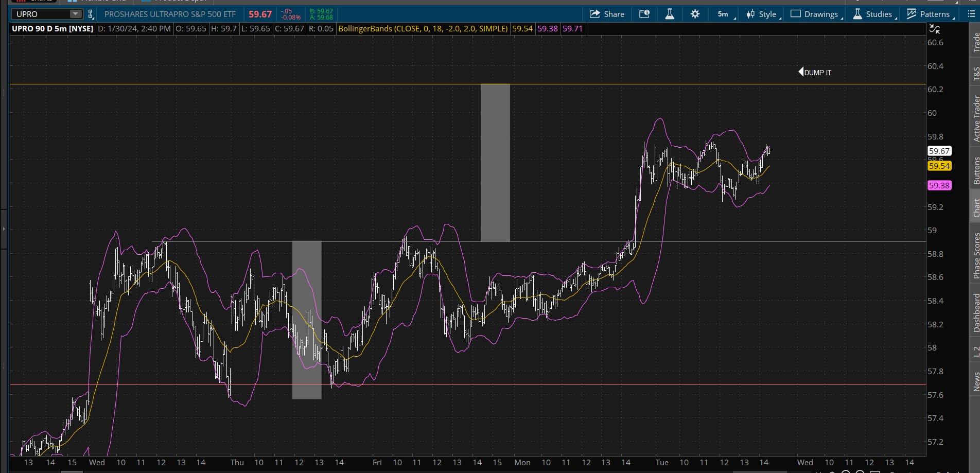The image size is (980, 473).
Task: Expand the UPRO symbol dropdown arrow
Action: click(76, 14)
